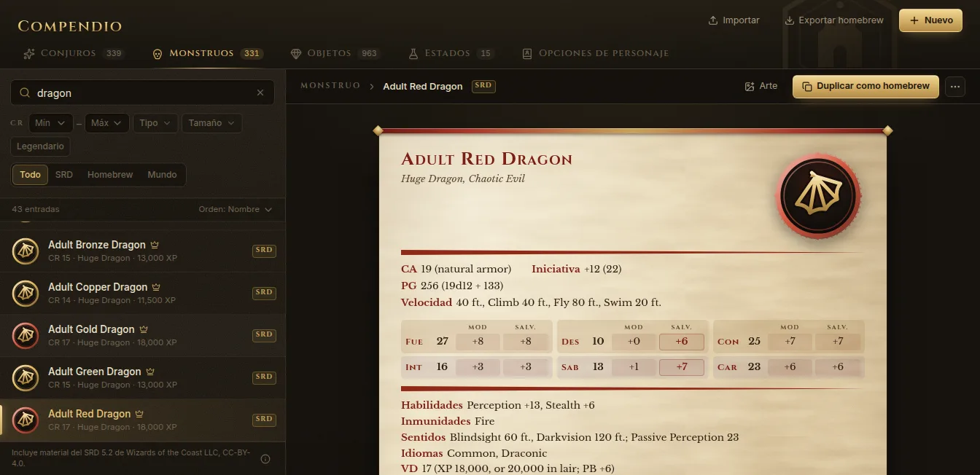Click the info icon next to SRD license note
The image size is (980, 475).
pyautogui.click(x=265, y=459)
